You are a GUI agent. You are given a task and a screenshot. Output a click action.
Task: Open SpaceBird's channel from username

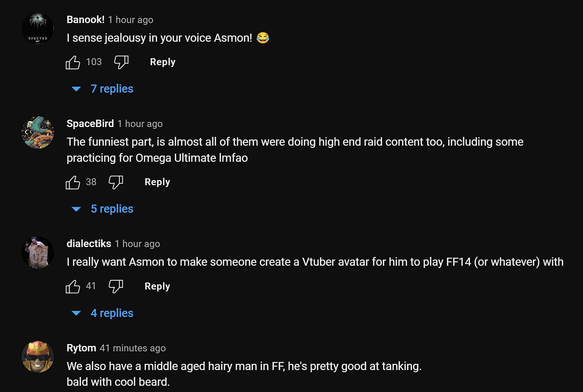click(x=90, y=124)
